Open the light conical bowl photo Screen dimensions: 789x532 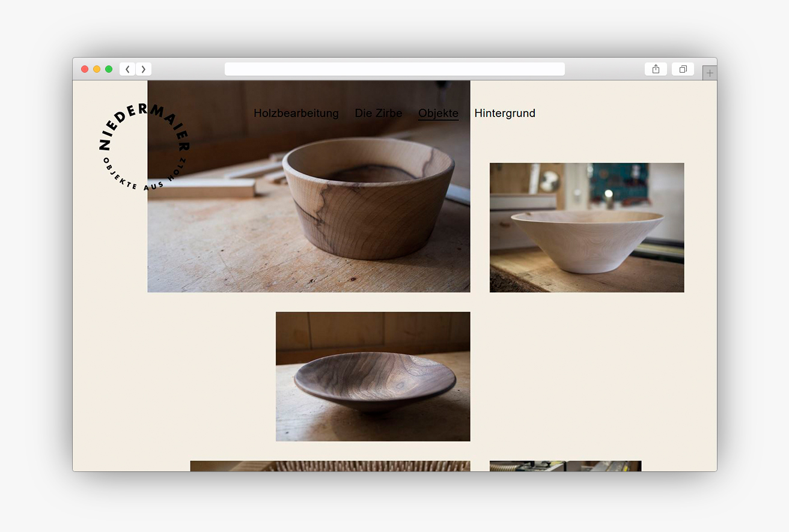tap(586, 228)
